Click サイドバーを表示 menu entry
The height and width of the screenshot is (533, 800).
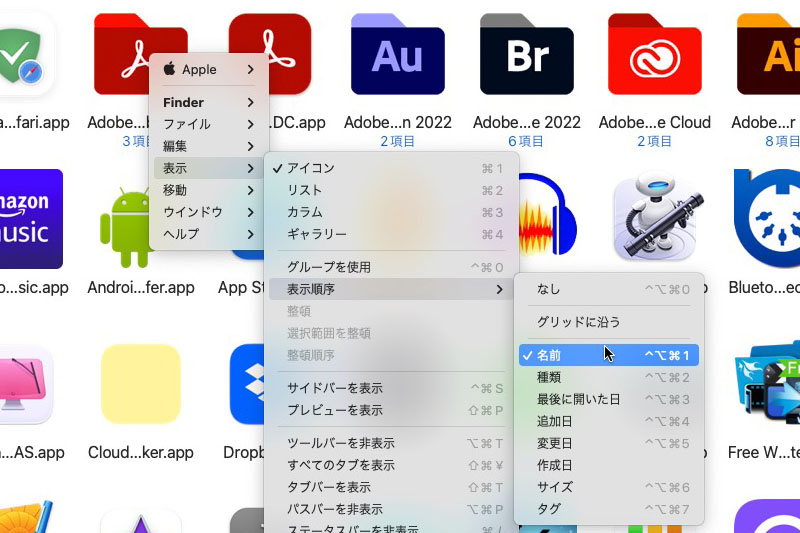point(391,388)
